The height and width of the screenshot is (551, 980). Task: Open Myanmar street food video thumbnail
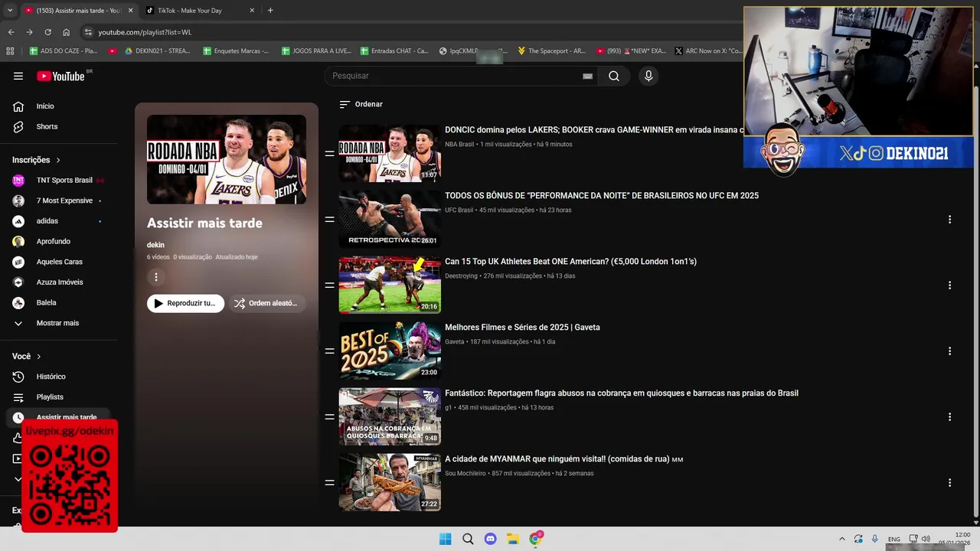coord(390,482)
